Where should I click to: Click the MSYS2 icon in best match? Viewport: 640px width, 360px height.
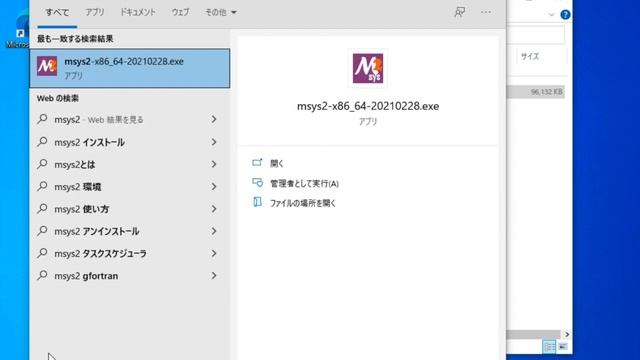(x=47, y=66)
